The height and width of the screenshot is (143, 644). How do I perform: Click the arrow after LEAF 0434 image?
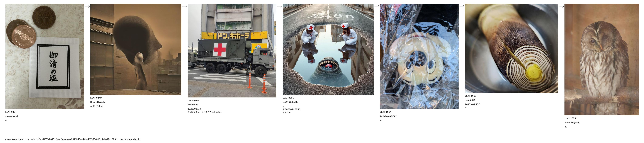coord(87,6)
